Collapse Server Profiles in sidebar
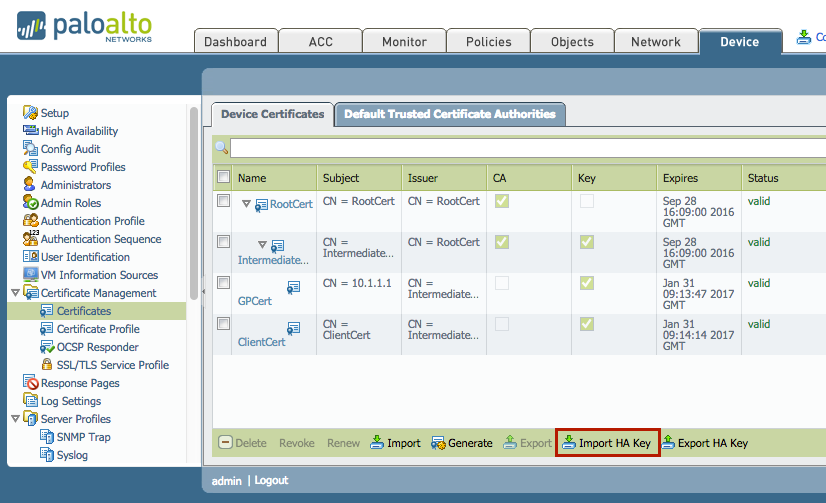Viewport: 826px width, 503px height. click(15, 419)
